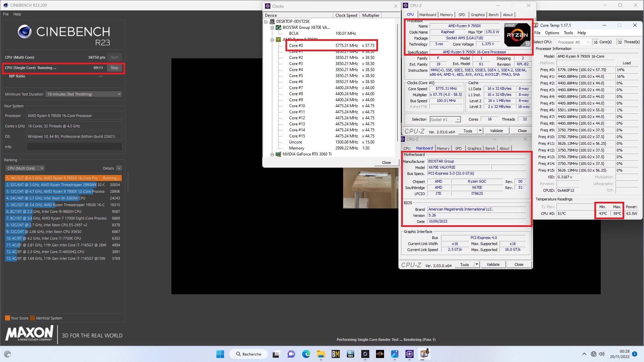Expand the NVIDIA GeForce RTX 3060 Ti node
This screenshot has width=644, height=362.
point(272,154)
